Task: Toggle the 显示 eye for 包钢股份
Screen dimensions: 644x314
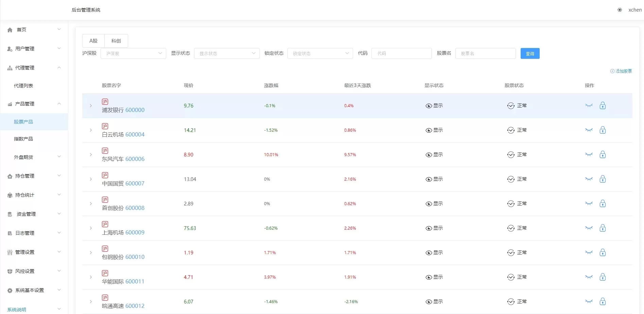Action: coord(429,253)
